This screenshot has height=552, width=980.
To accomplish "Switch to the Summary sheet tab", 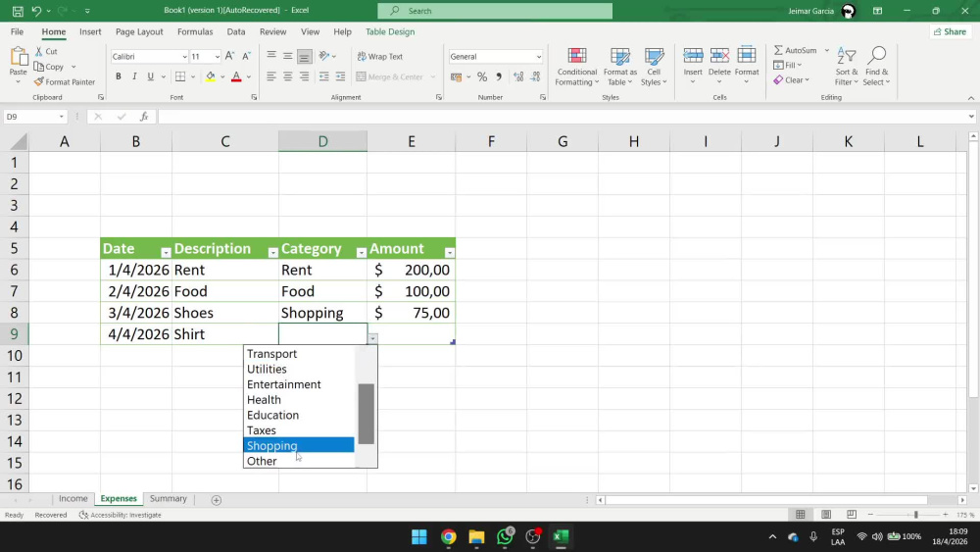I will click(169, 499).
